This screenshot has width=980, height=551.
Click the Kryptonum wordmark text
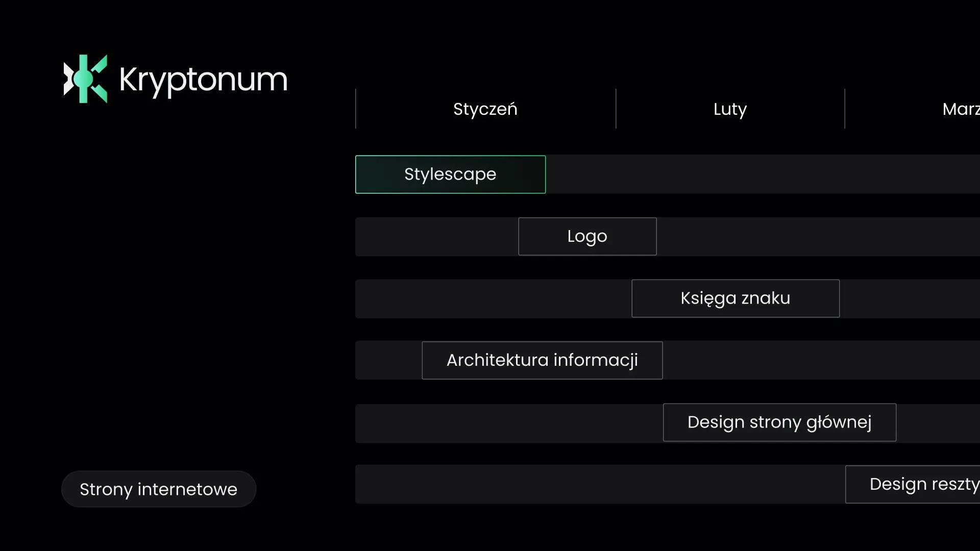click(203, 80)
